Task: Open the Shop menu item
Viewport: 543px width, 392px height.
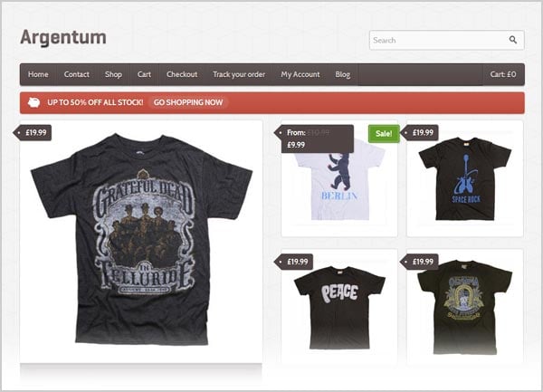Action: tap(113, 74)
